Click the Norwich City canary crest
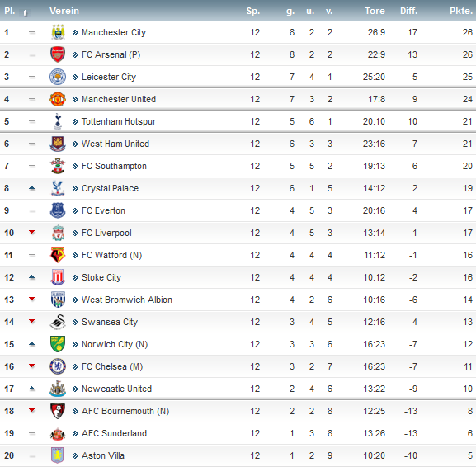 click(x=58, y=344)
